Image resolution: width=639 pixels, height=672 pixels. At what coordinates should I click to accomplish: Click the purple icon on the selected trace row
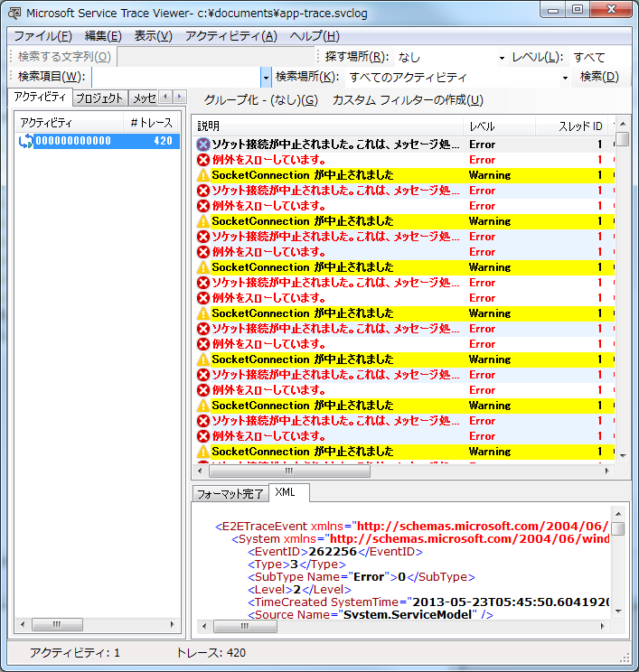tap(202, 144)
